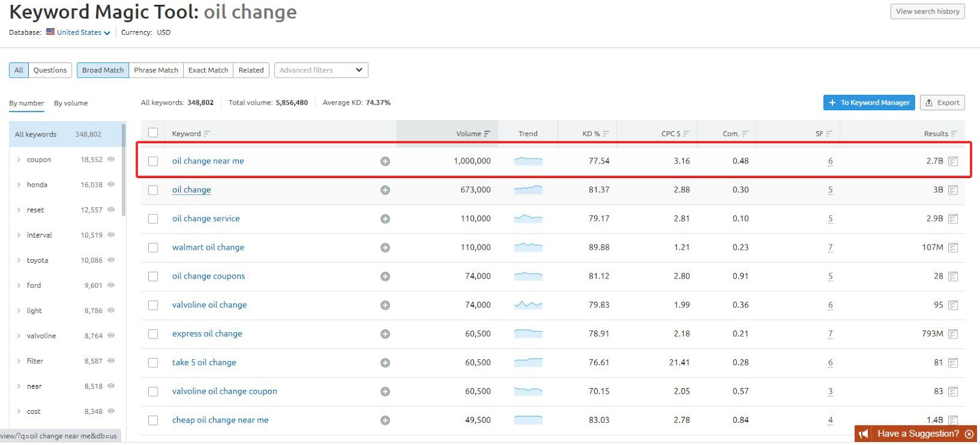Expand the coupon keyword group
The width and height of the screenshot is (980, 445).
tap(18, 160)
